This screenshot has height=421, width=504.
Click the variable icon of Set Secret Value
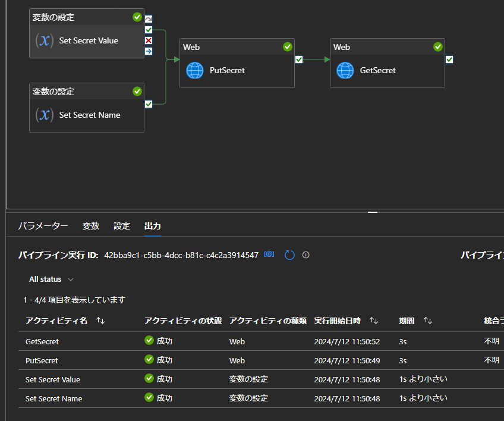click(45, 41)
